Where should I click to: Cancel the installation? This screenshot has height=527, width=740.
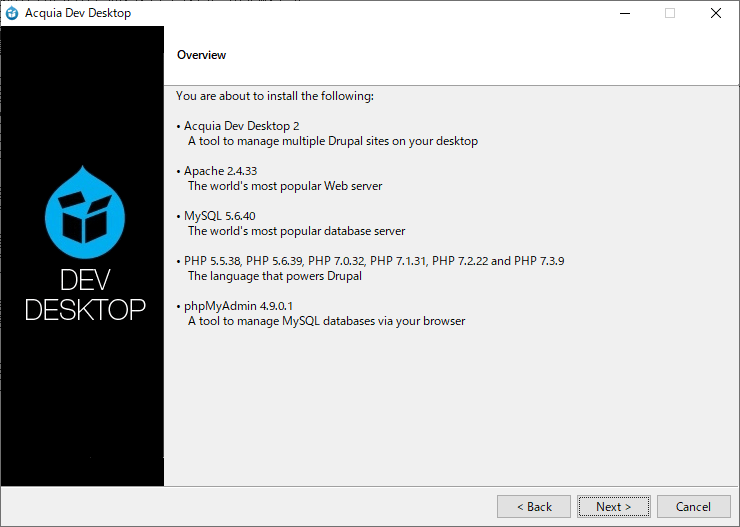[x=693, y=506]
